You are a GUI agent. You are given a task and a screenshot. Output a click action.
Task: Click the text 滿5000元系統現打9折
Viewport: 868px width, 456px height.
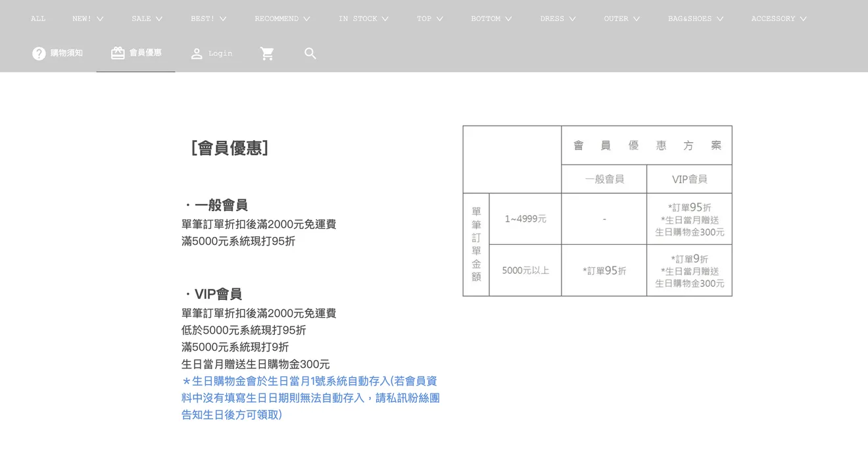click(235, 347)
